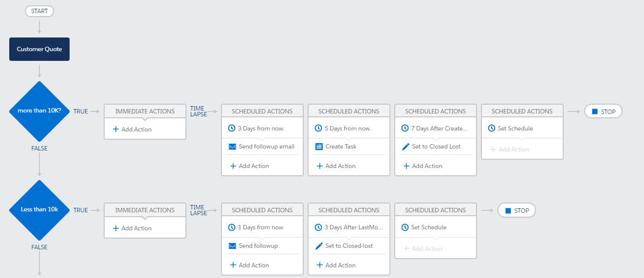Screen dimensions: 644x278
Task: Add Action under Less than 10k Immediate Actions
Action: [132, 228]
